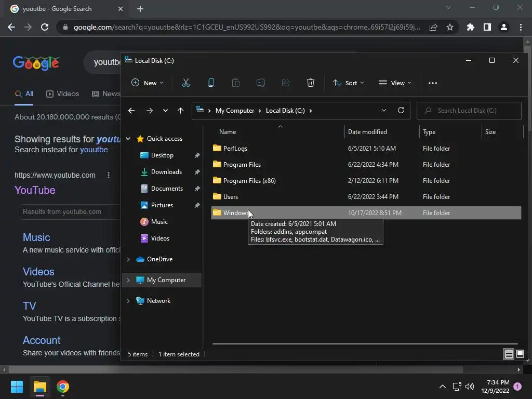Click the chevron after Local Disk (C:) in path
This screenshot has height=399, width=532.
click(x=310, y=111)
